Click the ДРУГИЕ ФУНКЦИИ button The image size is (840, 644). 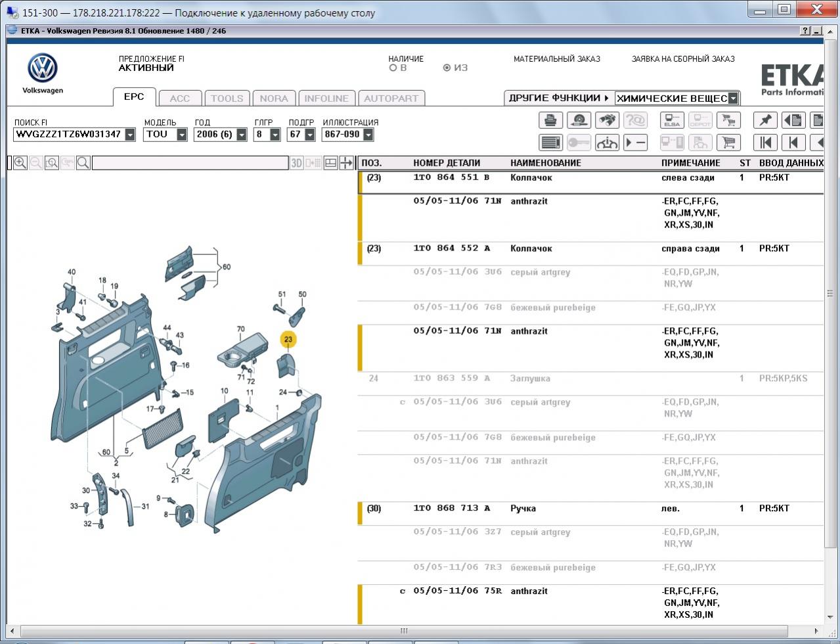[559, 98]
